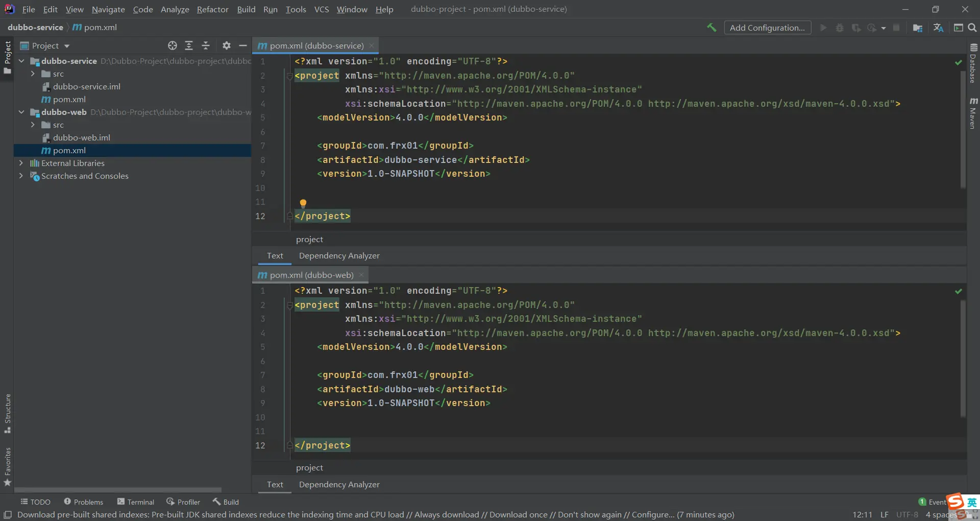Screen dimensions: 980x521
Task: Open Dependency Analyzer tab in dubbo-web editor
Action: [339, 484]
